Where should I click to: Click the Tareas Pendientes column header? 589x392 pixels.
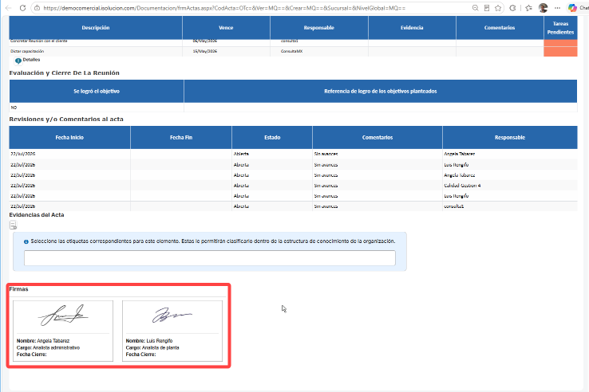click(560, 28)
